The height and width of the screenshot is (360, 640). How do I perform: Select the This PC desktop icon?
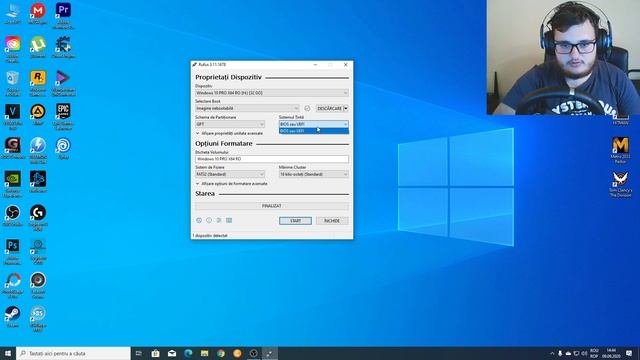tap(13, 13)
